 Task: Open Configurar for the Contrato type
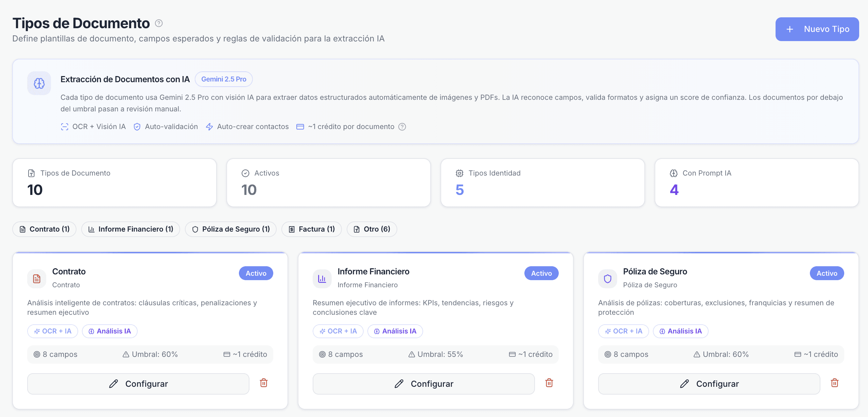138,384
